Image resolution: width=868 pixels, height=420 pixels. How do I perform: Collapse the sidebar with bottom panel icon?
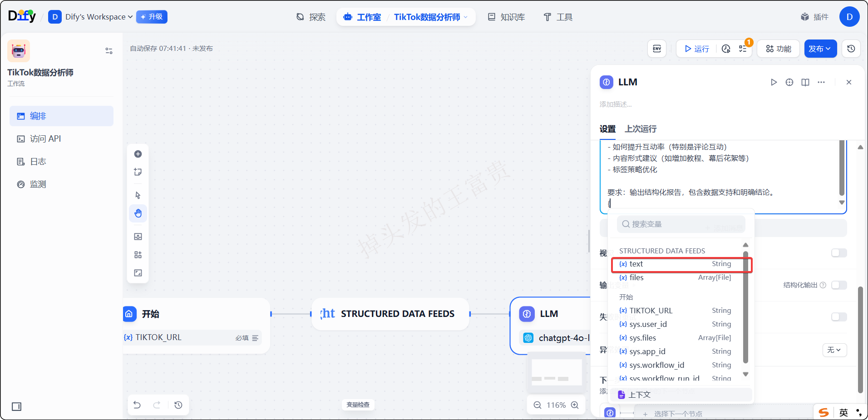pos(17,406)
